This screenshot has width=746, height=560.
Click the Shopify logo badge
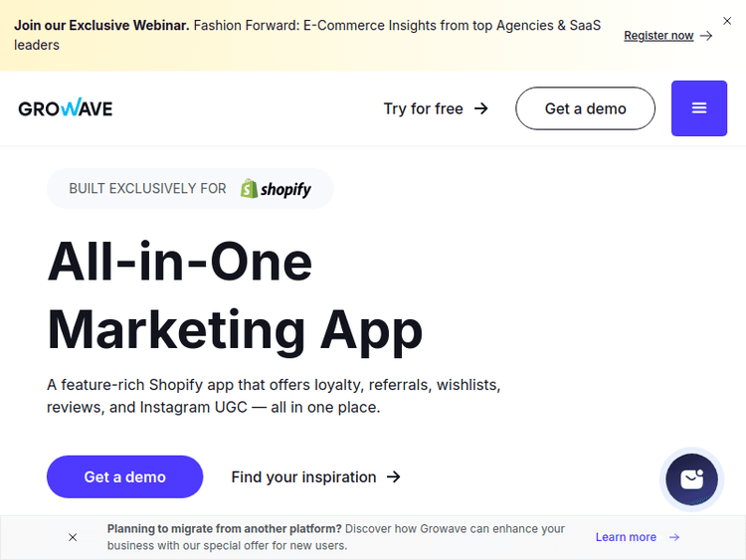277,189
